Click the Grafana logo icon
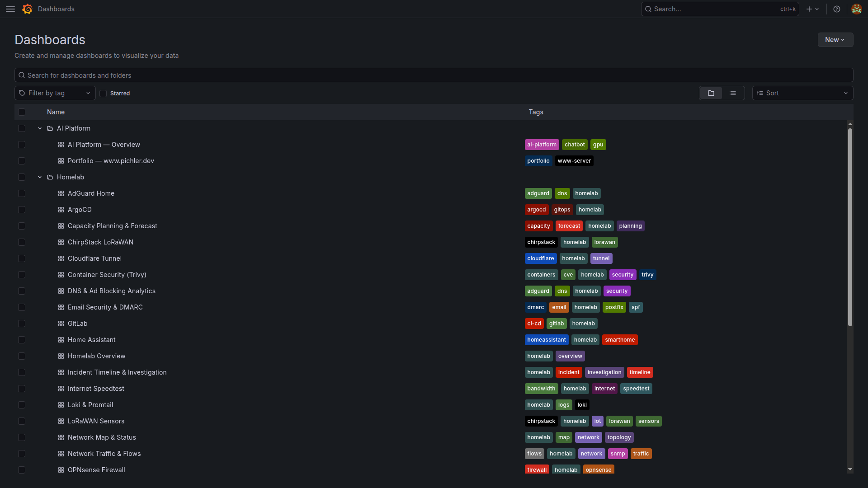Image resolution: width=868 pixels, height=488 pixels. click(x=27, y=9)
